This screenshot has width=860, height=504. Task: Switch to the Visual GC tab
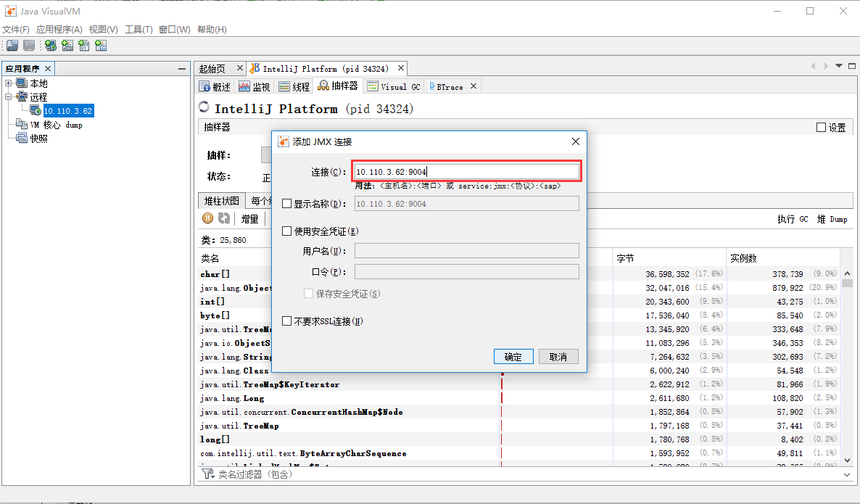[x=394, y=86]
